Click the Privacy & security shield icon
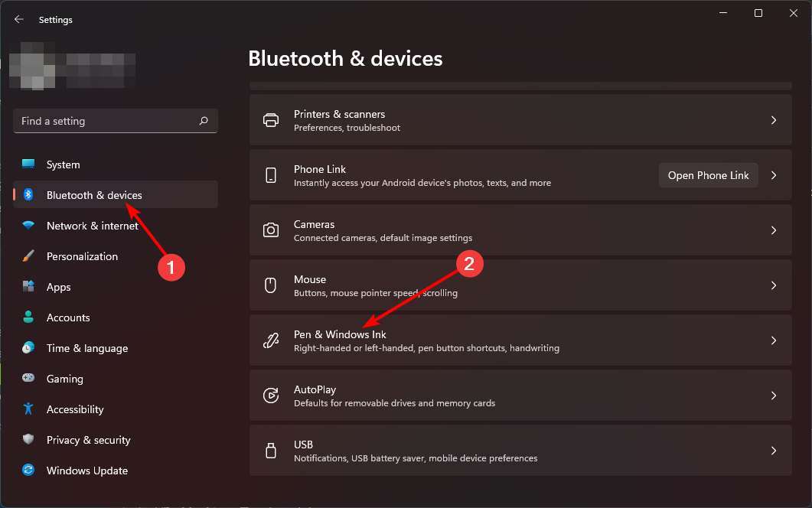The image size is (812, 508). click(28, 440)
